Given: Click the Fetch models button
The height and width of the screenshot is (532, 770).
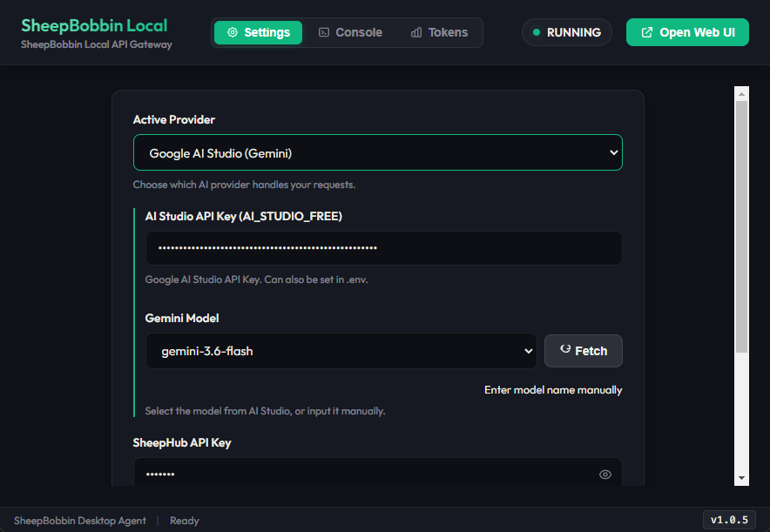Looking at the screenshot, I should click(x=584, y=351).
